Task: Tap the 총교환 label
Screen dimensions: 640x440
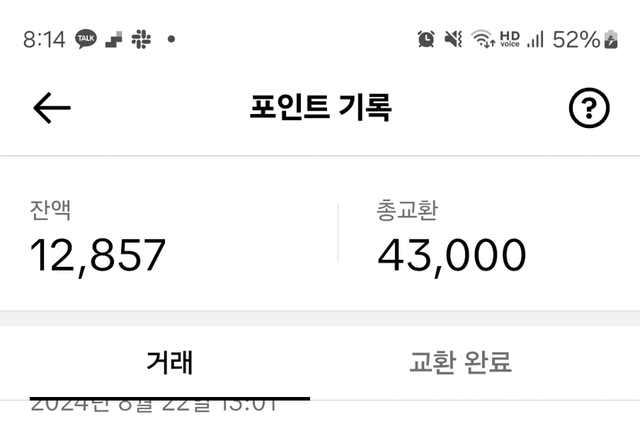Action: [407, 211]
